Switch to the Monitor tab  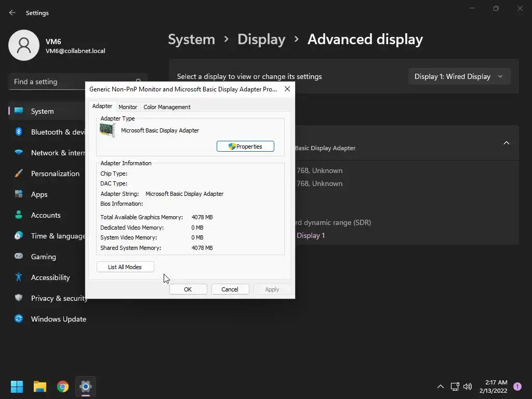click(x=128, y=107)
